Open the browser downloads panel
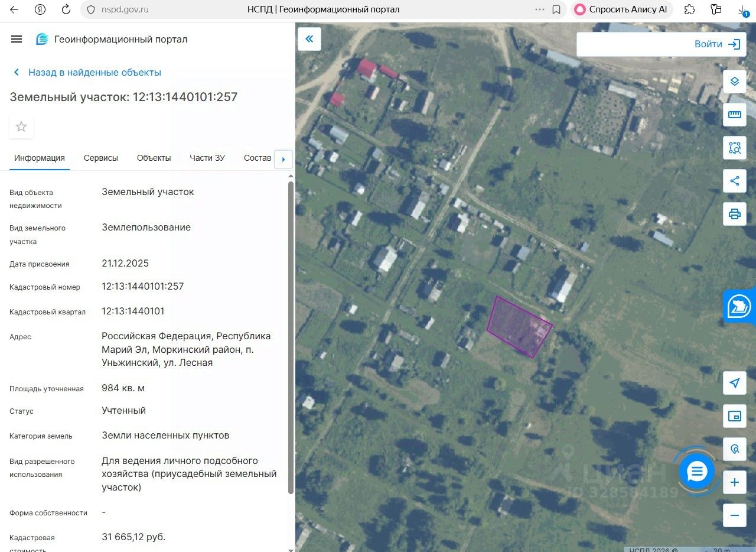Viewport: 756px width, 552px height. click(743, 9)
